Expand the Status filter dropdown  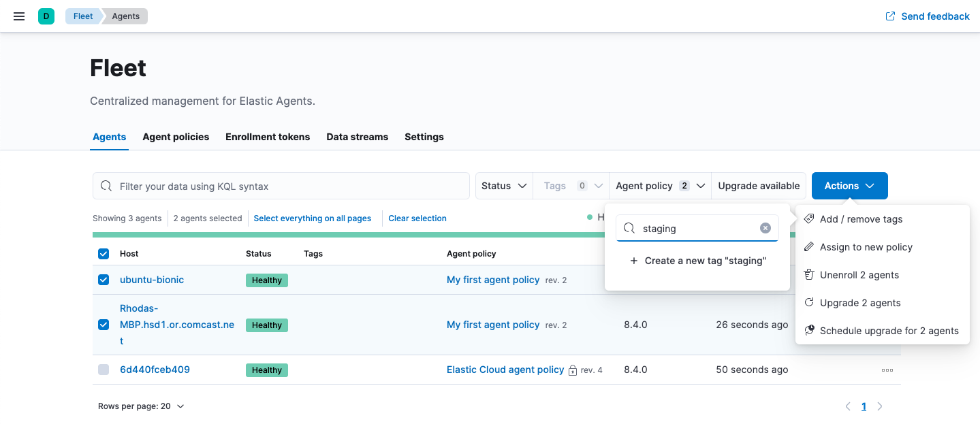point(504,186)
